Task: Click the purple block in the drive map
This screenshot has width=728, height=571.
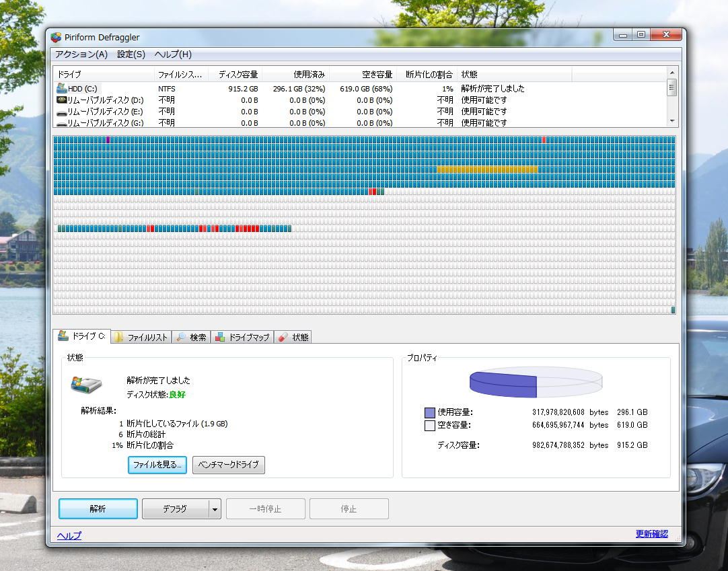Action: [x=108, y=139]
